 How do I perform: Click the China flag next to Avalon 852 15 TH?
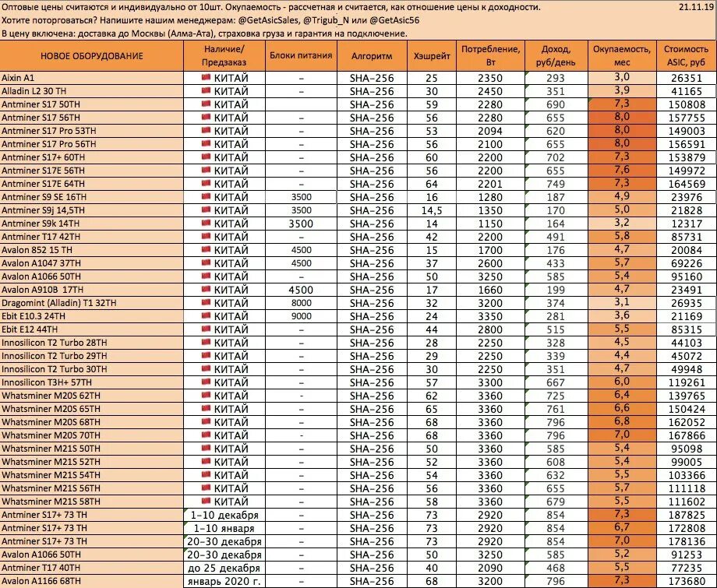pyautogui.click(x=207, y=248)
